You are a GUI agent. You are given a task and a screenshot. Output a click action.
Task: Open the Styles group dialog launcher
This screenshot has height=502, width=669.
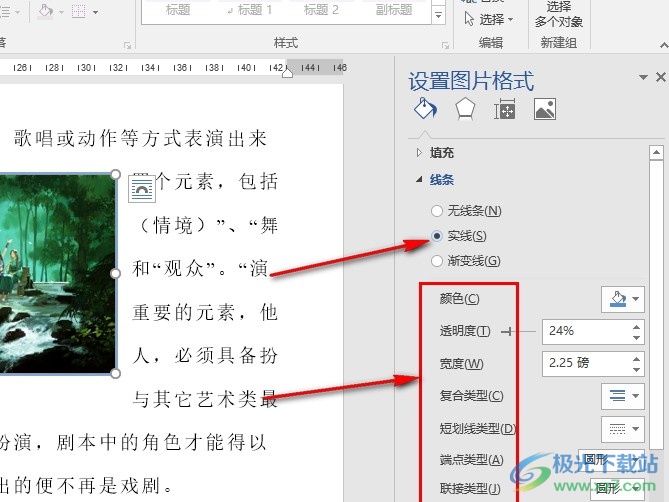tap(445, 45)
